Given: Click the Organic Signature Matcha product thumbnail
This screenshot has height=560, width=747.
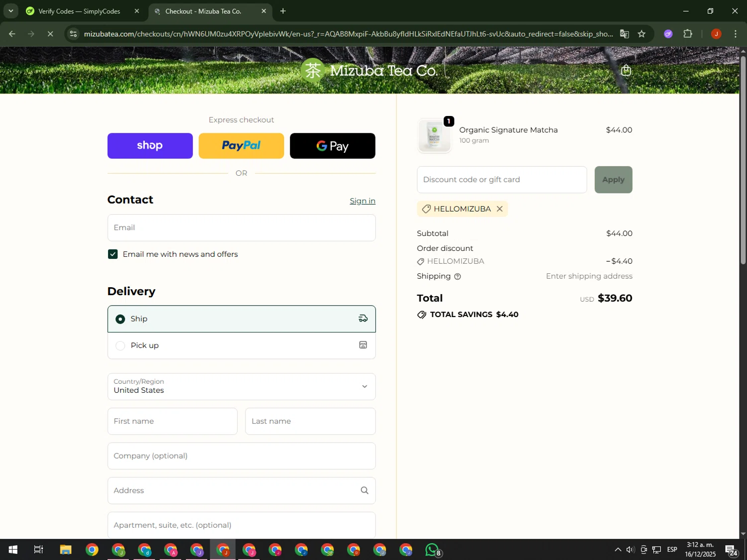Looking at the screenshot, I should click(x=434, y=135).
